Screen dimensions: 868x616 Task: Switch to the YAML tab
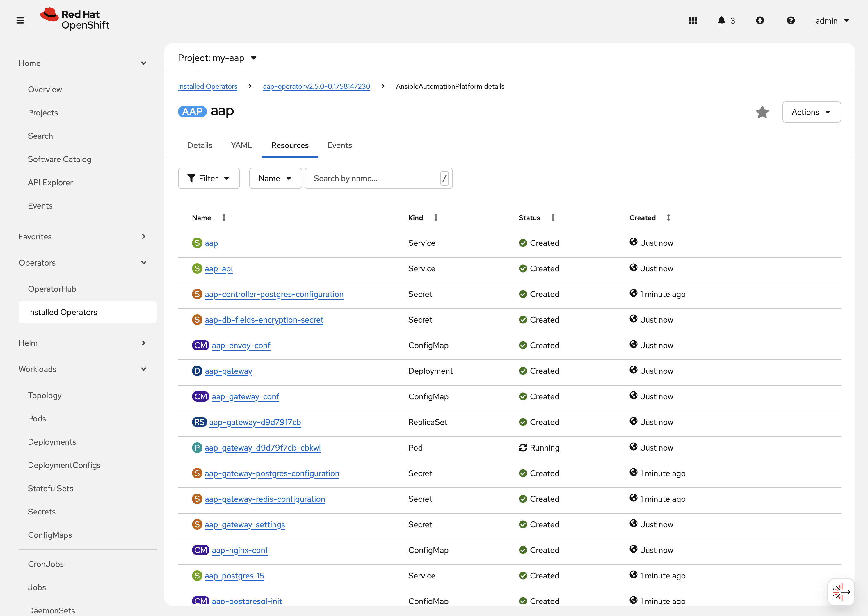(x=241, y=145)
